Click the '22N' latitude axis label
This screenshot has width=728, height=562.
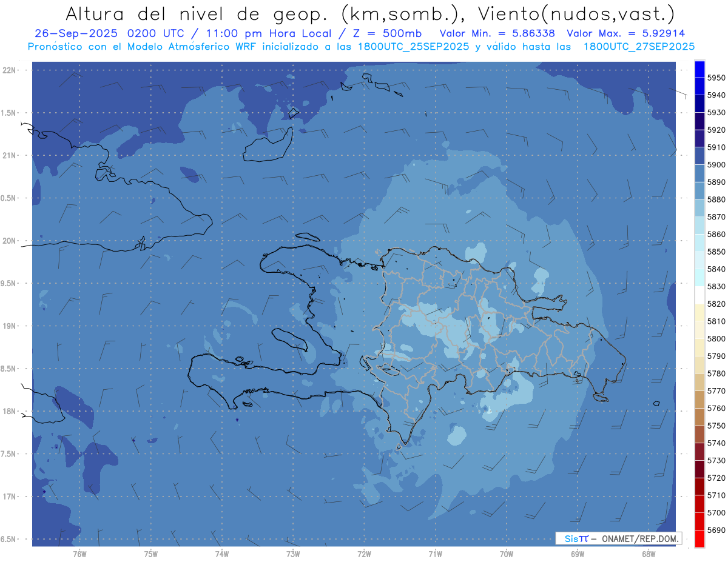10,70
